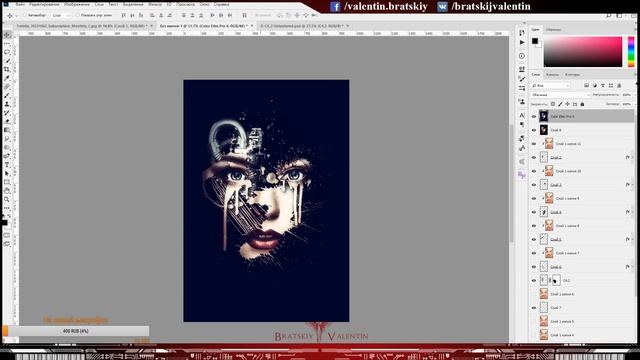Toggle visibility of Color Efex Pro 4 layer
640x360 pixels.
(x=534, y=116)
